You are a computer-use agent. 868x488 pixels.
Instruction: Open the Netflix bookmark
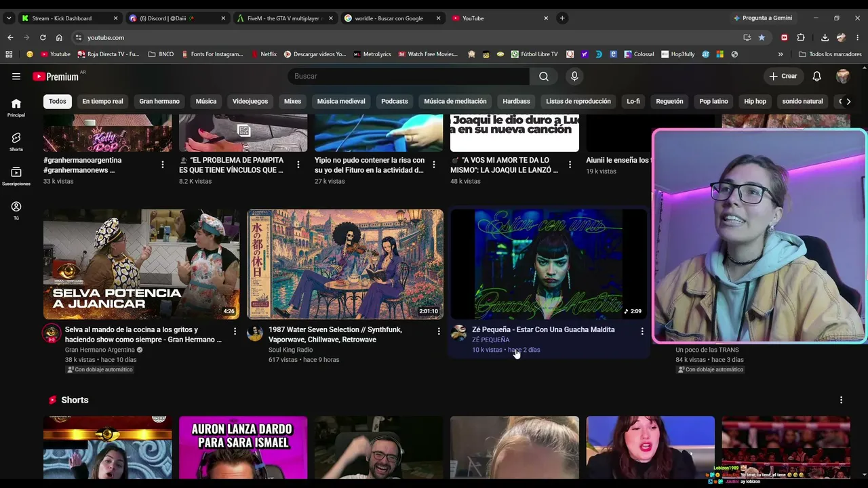(264, 54)
